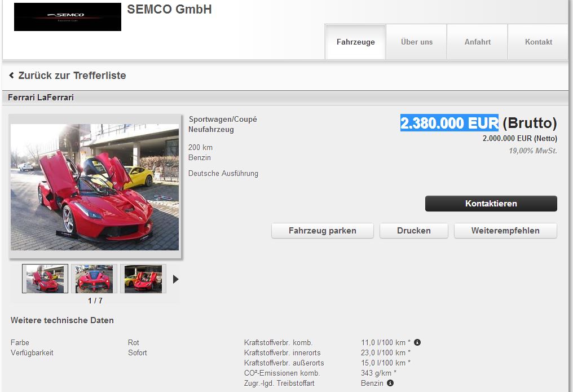Click the Neufahrzeug label
This screenshot has width=573, height=392.
pyautogui.click(x=211, y=129)
